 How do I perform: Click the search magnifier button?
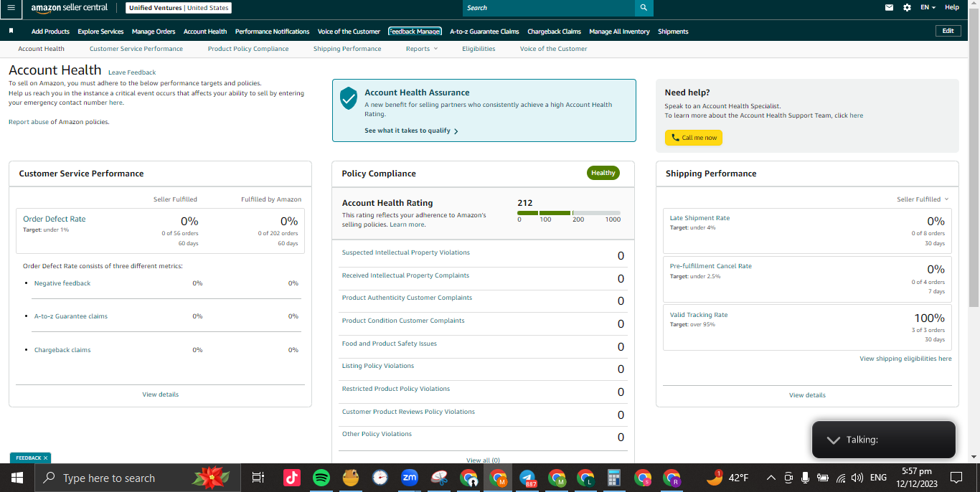point(644,7)
